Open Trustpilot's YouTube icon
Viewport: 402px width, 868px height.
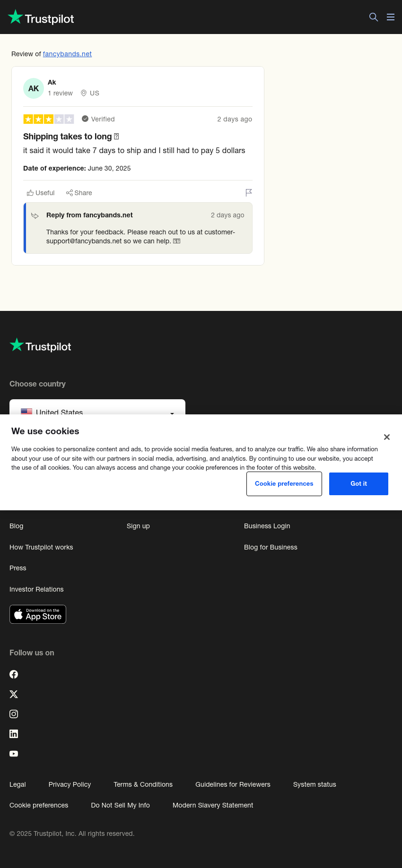click(x=14, y=754)
